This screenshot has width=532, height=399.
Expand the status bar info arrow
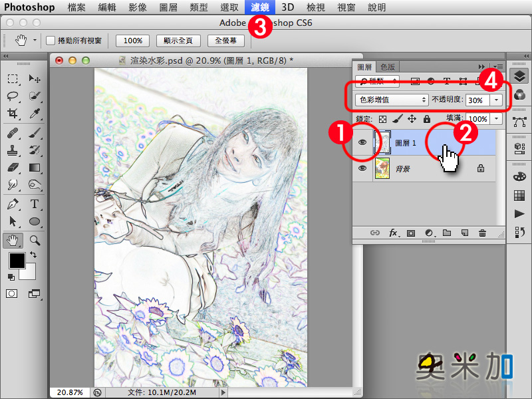tap(223, 392)
